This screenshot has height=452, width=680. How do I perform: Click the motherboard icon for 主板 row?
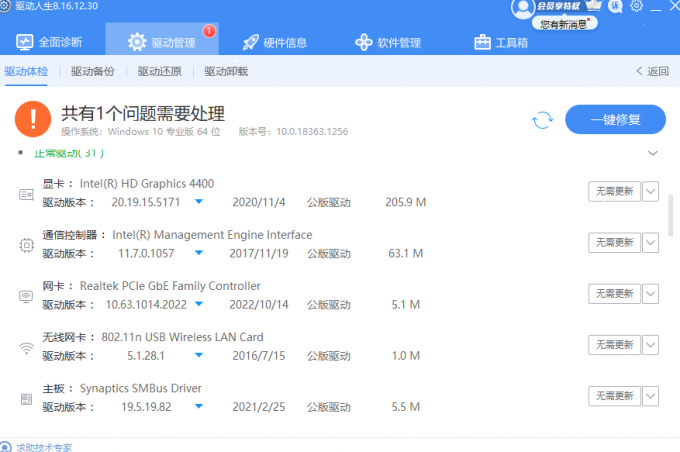point(26,399)
